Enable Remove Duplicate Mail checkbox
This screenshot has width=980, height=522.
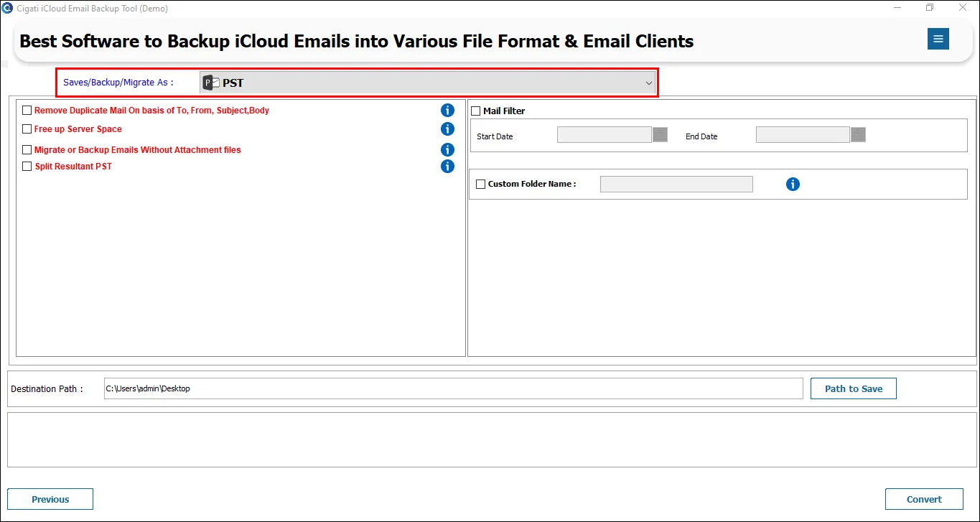click(27, 111)
